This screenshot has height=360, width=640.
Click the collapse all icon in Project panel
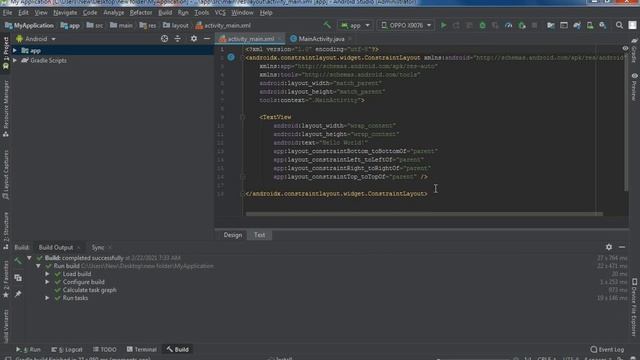pos(178,39)
